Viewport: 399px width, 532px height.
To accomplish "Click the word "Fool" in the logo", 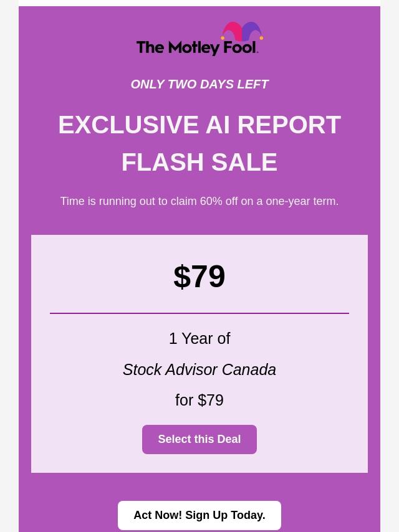I will click(x=241, y=47).
